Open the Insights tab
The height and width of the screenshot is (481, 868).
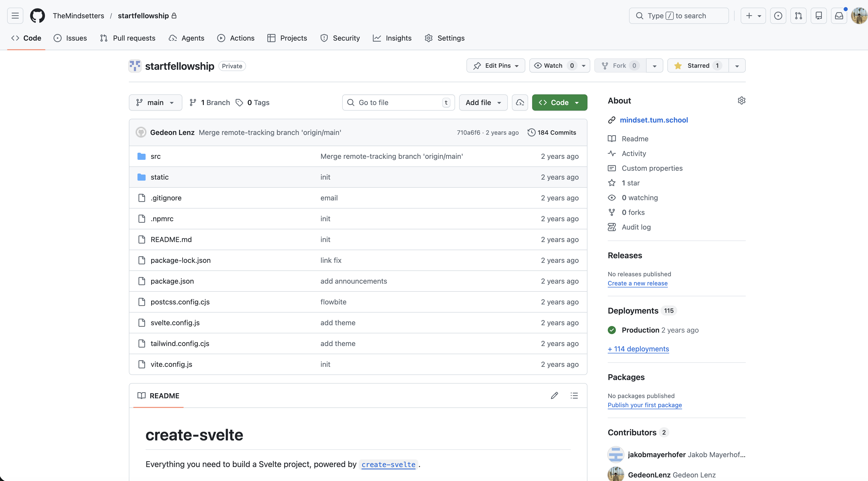392,38
